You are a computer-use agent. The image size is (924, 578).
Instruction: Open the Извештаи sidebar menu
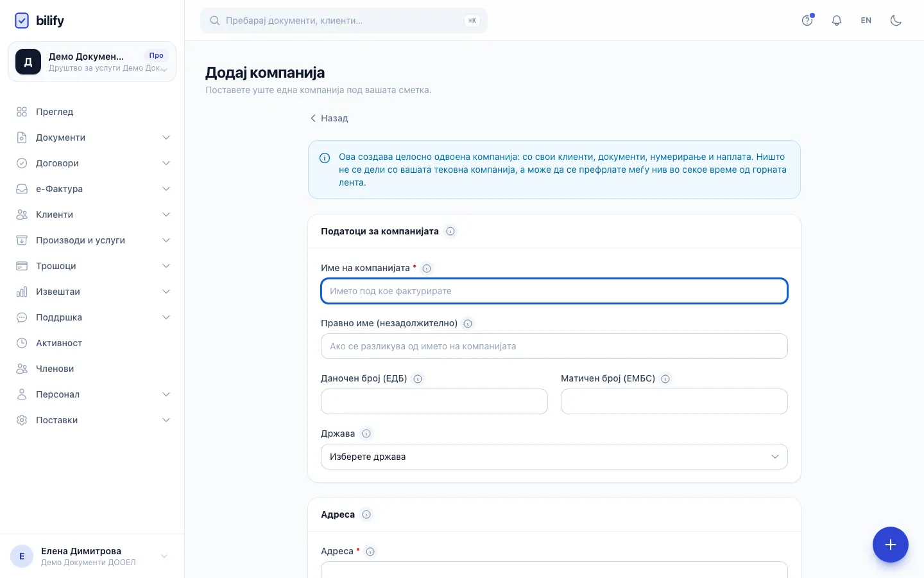coord(92,292)
